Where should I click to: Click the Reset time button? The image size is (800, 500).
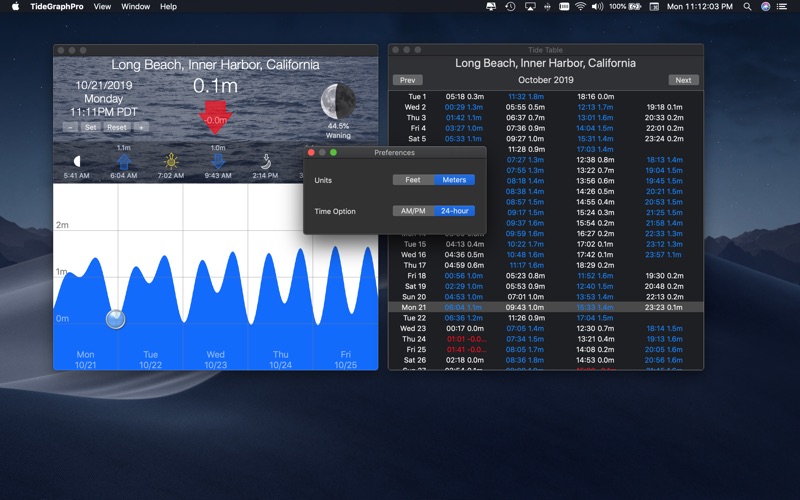117,128
